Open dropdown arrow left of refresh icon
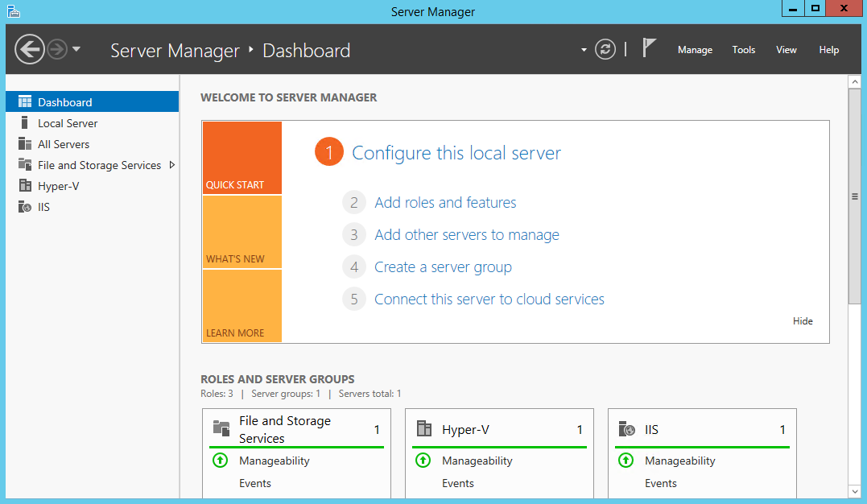 (584, 50)
